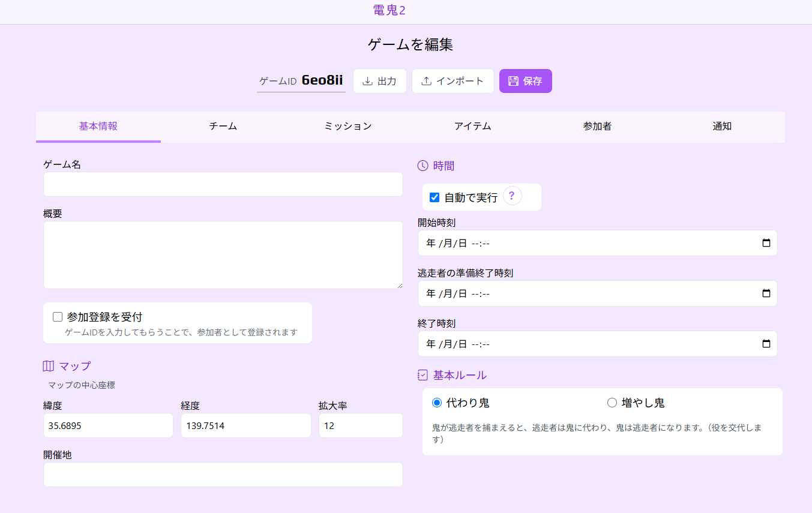Click the help question mark icon
812x513 pixels.
(512, 196)
